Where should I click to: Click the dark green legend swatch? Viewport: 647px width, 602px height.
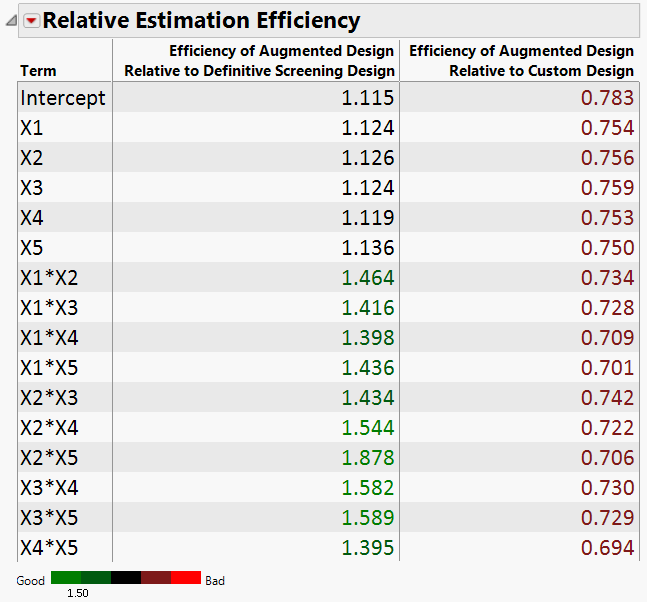[x=96, y=578]
